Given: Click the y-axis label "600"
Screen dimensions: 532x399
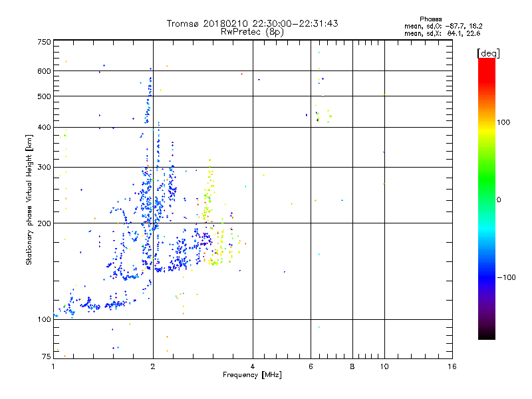Looking at the screenshot, I should pos(44,71).
